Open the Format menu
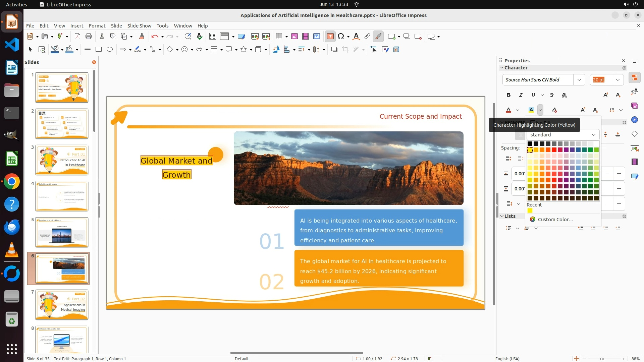Viewport: 644px width, 362px height. tap(97, 26)
